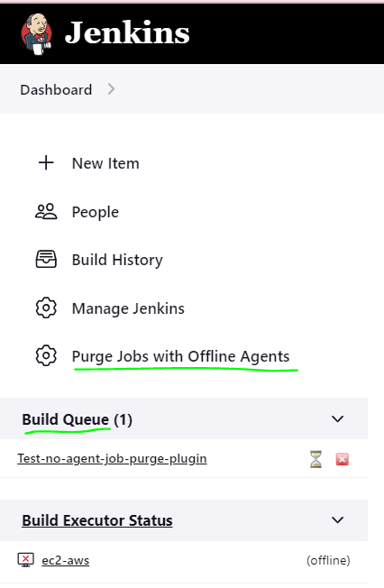Go to Manage Jenkins

tap(128, 308)
